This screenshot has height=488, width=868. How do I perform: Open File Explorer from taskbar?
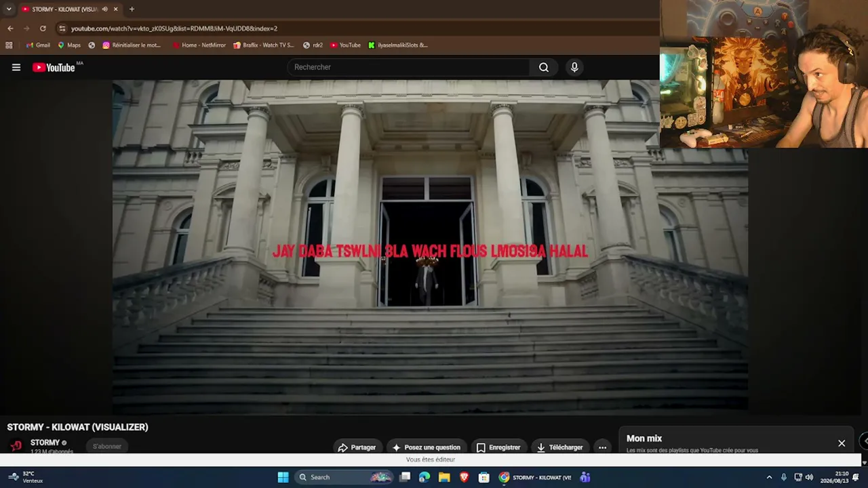pos(444,477)
